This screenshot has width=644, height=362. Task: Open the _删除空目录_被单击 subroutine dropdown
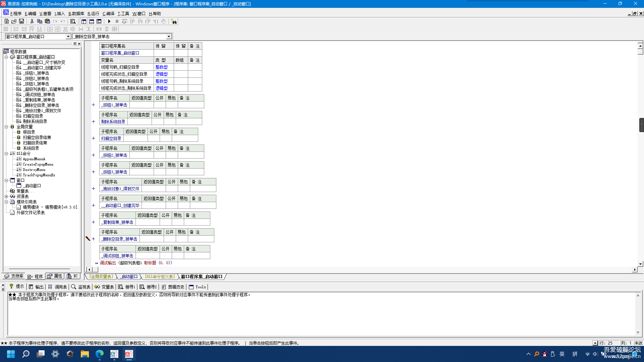pos(169,37)
